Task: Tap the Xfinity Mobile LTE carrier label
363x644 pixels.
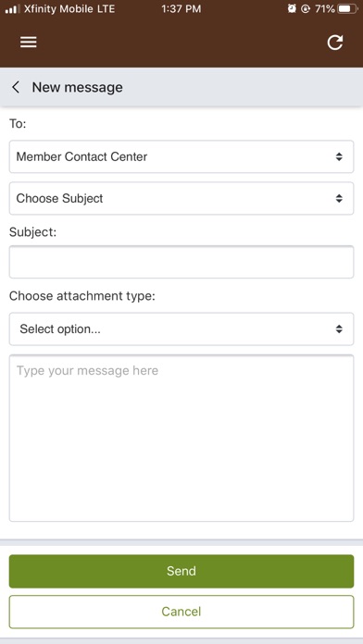Action: [x=69, y=8]
